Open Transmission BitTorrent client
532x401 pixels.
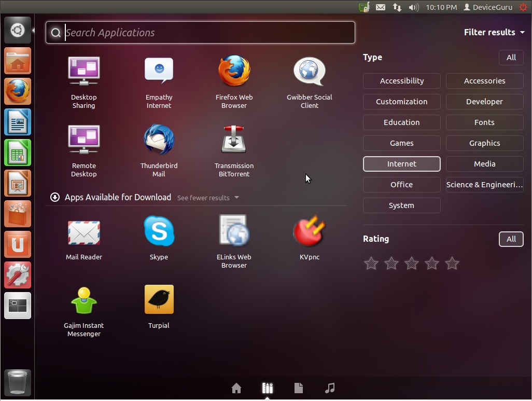click(234, 150)
